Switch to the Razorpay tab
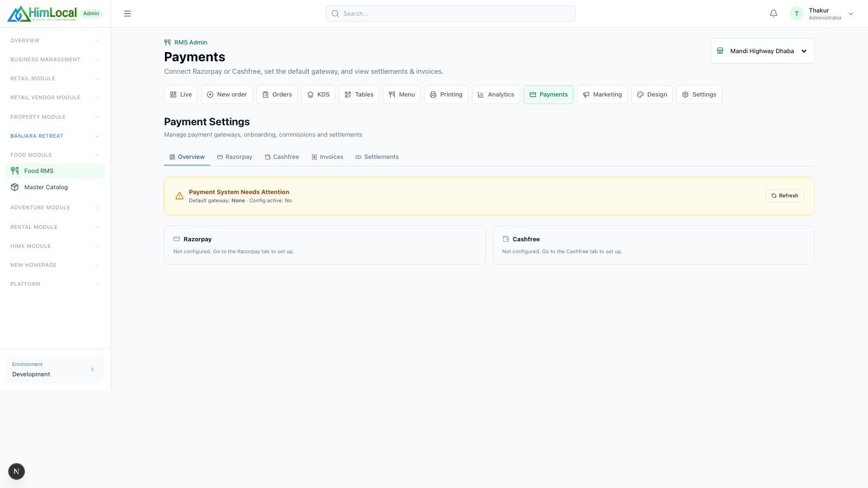 point(234,157)
